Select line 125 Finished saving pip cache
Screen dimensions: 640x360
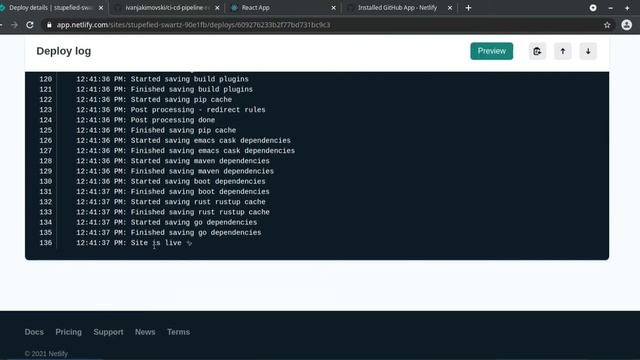[156, 130]
